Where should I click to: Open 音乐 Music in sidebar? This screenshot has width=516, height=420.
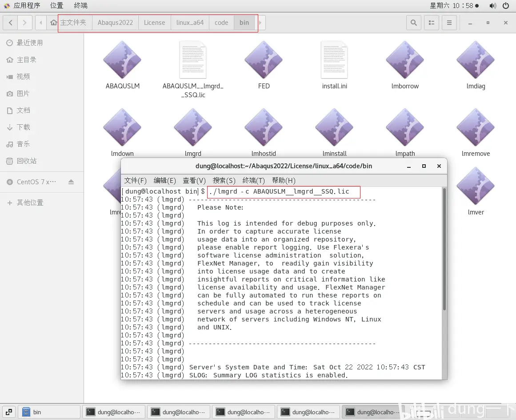42,144
